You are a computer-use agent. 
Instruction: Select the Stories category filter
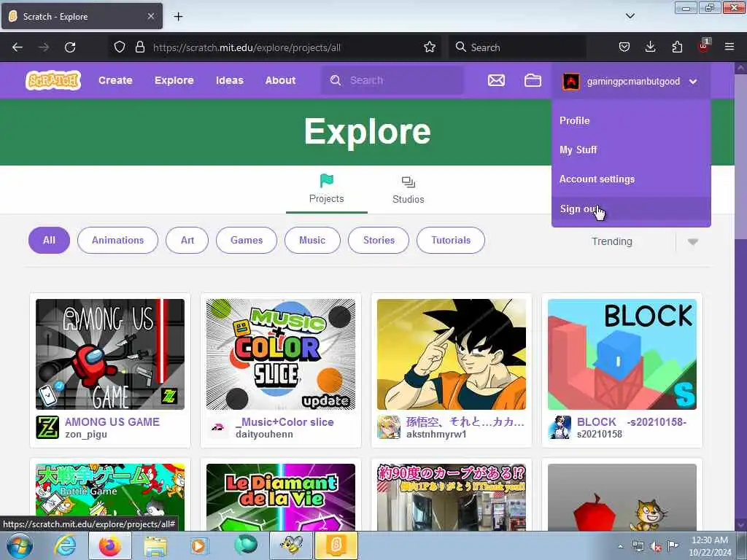click(x=379, y=240)
